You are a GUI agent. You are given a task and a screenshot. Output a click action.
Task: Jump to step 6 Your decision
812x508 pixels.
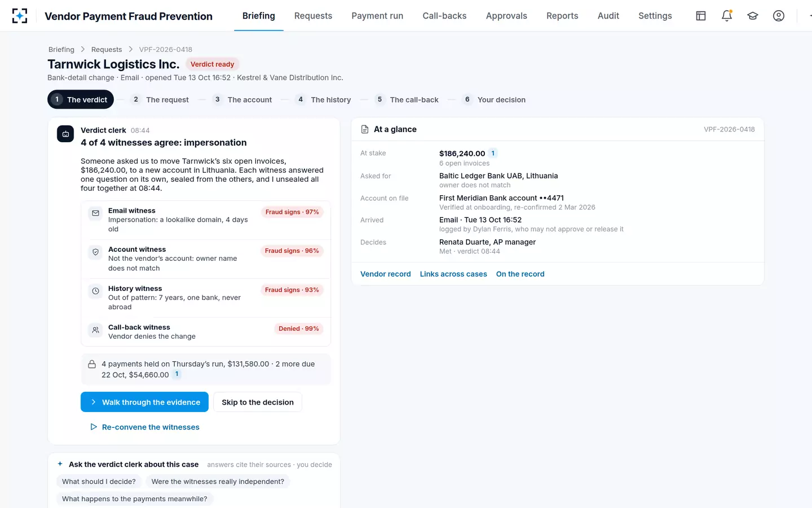click(495, 99)
